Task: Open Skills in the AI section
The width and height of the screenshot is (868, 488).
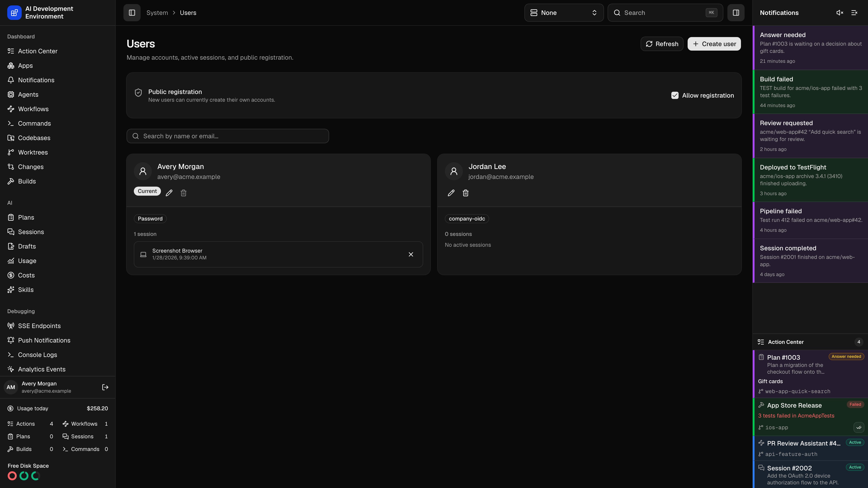Action: pos(58,290)
